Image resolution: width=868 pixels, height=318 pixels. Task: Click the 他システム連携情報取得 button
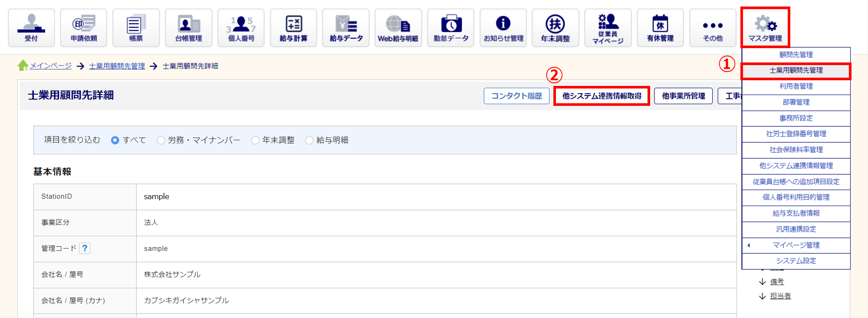pos(602,96)
